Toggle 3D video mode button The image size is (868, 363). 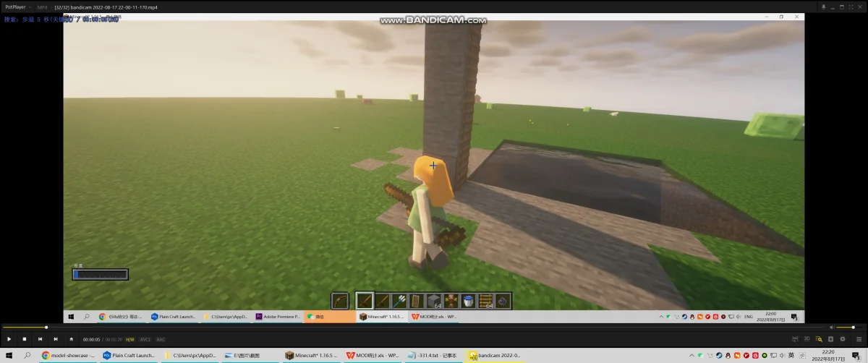pyautogui.click(x=807, y=339)
